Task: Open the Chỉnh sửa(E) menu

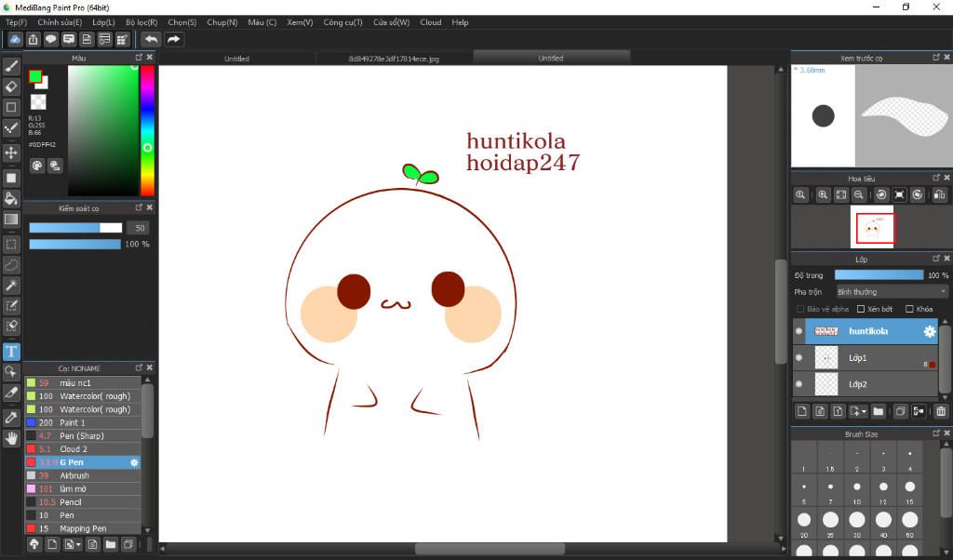Action: (60, 22)
